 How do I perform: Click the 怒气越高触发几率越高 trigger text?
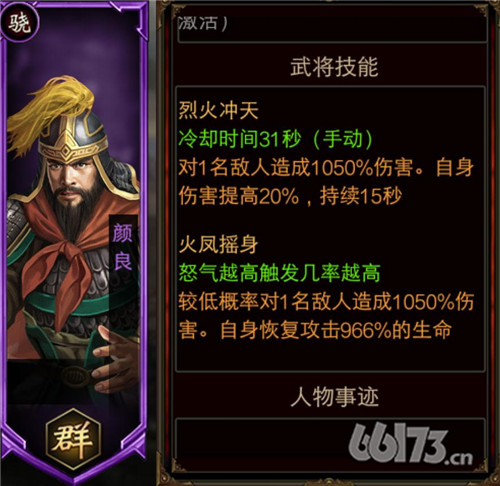click(279, 273)
